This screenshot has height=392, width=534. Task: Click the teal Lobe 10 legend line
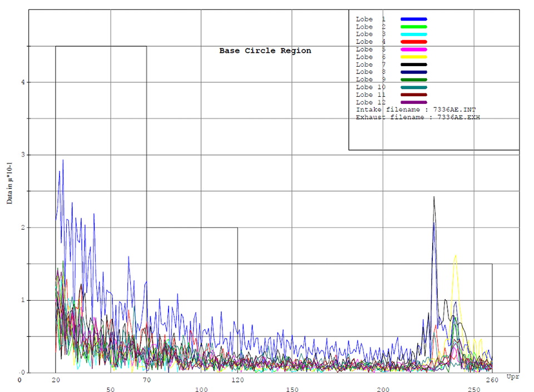tap(413, 87)
